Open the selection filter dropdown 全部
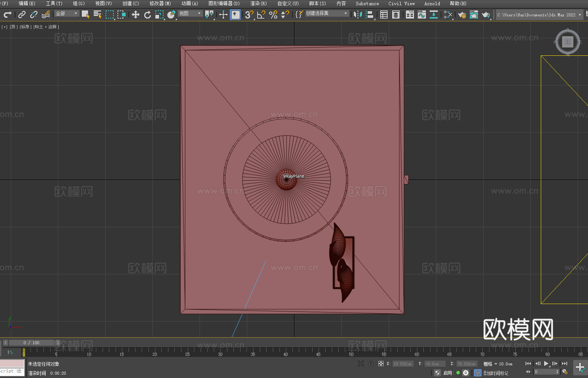 pos(67,13)
